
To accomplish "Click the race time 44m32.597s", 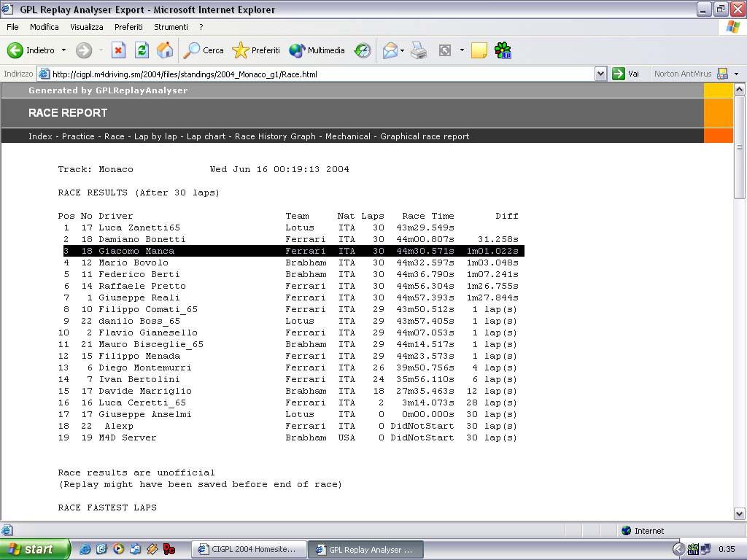I will tap(425, 262).
